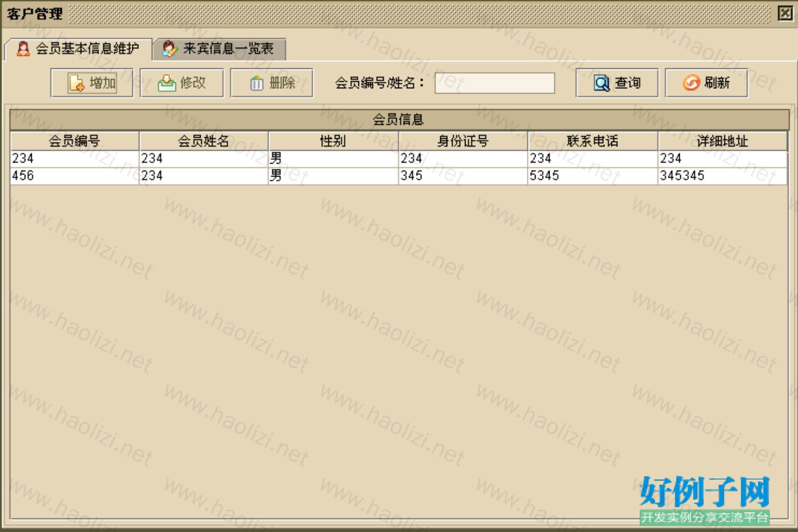Close the 客户管理 window
The height and width of the screenshot is (532, 798).
click(785, 13)
